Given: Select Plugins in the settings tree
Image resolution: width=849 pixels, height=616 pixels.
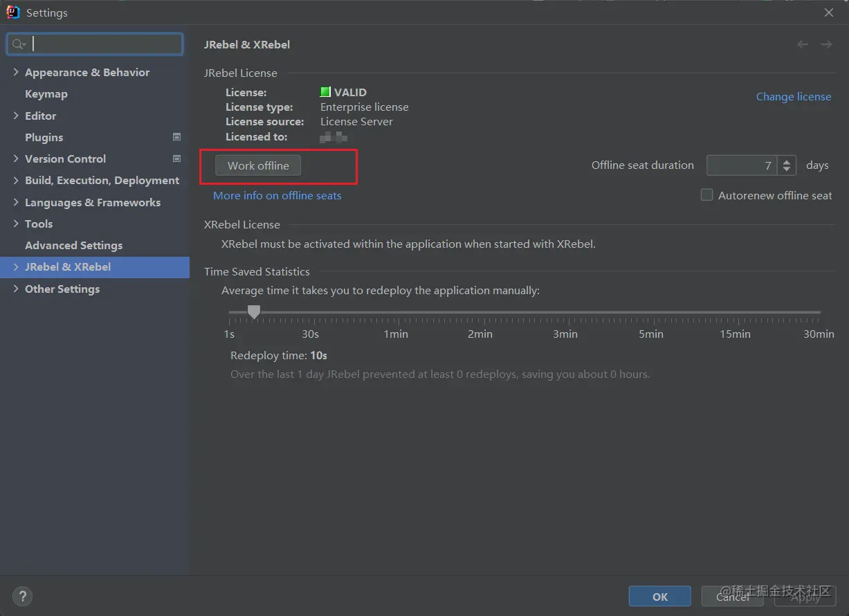Looking at the screenshot, I should coord(44,137).
